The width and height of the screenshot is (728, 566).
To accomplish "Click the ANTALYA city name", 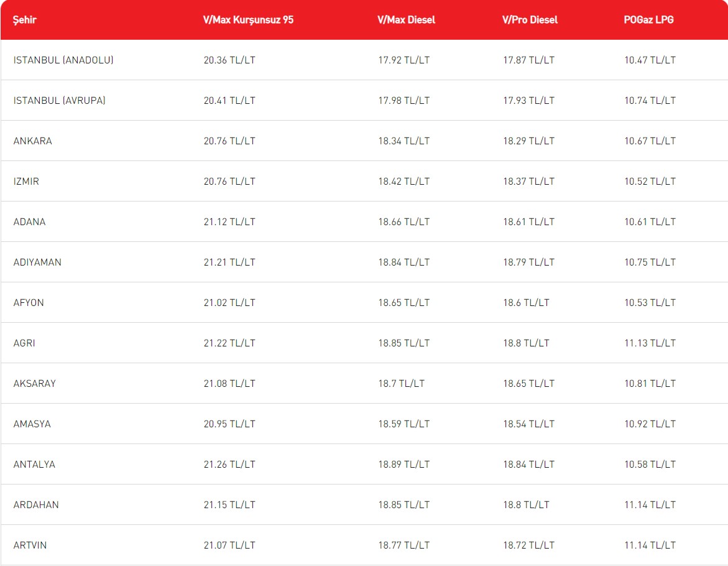I will point(34,465).
